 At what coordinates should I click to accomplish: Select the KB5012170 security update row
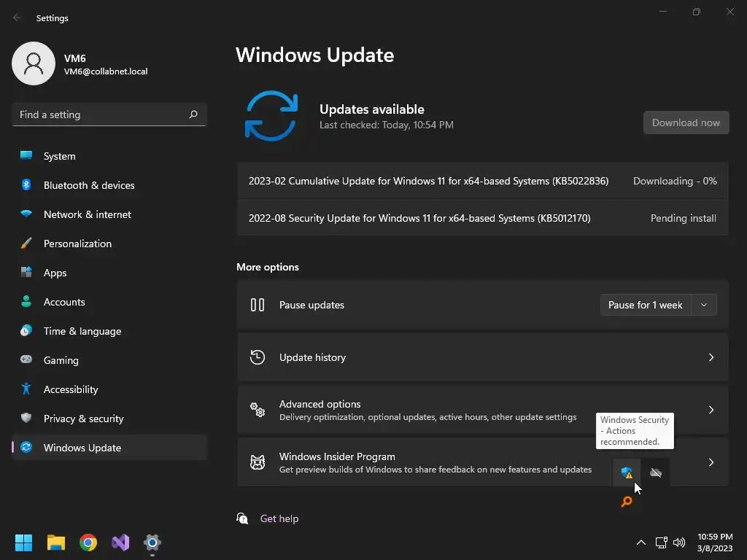click(483, 218)
